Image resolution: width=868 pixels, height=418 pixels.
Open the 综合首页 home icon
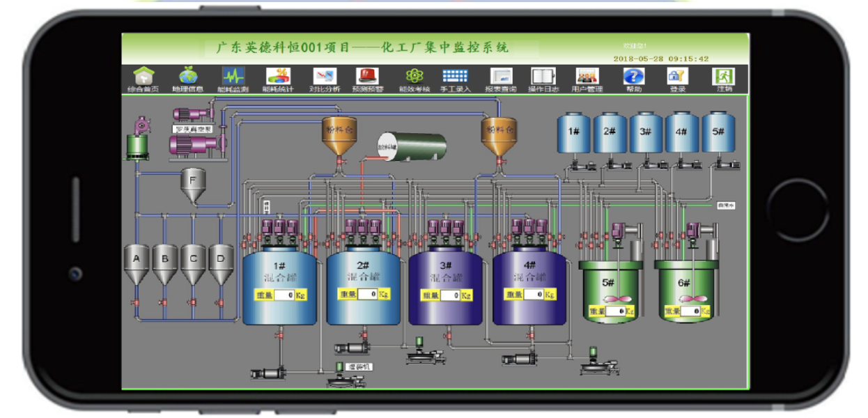tap(143, 76)
